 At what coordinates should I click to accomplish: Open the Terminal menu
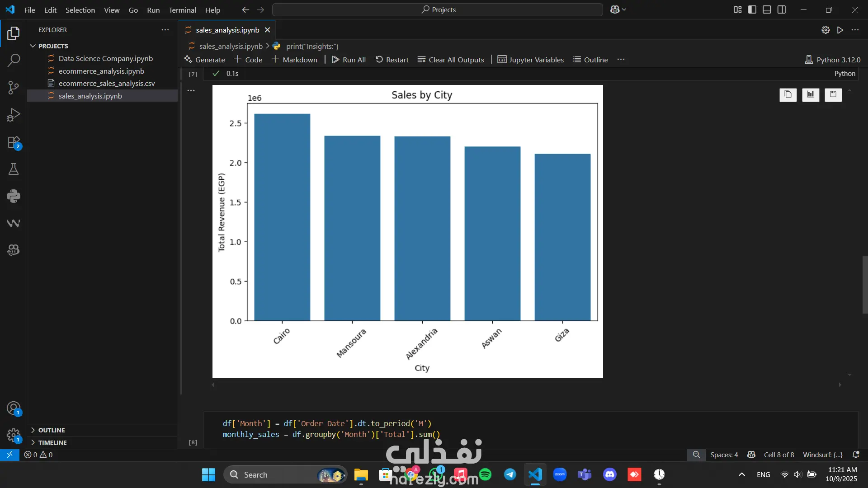tap(182, 10)
